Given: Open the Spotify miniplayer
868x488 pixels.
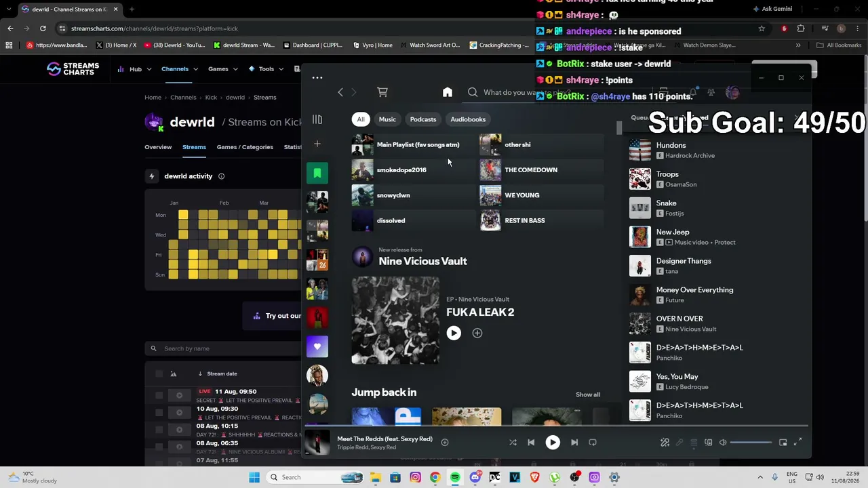Looking at the screenshot, I should pyautogui.click(x=783, y=443).
